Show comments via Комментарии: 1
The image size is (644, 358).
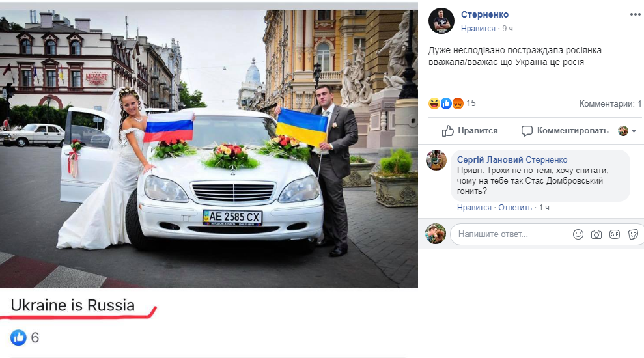[x=610, y=104]
